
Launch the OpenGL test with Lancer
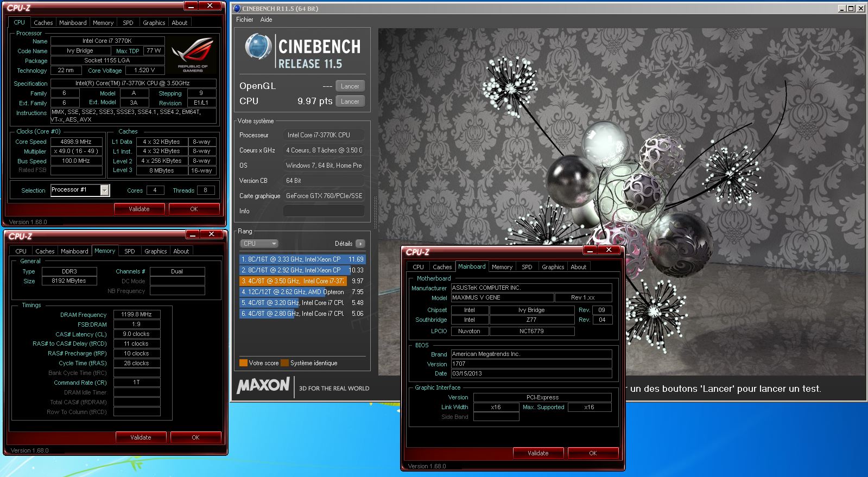[x=350, y=86]
